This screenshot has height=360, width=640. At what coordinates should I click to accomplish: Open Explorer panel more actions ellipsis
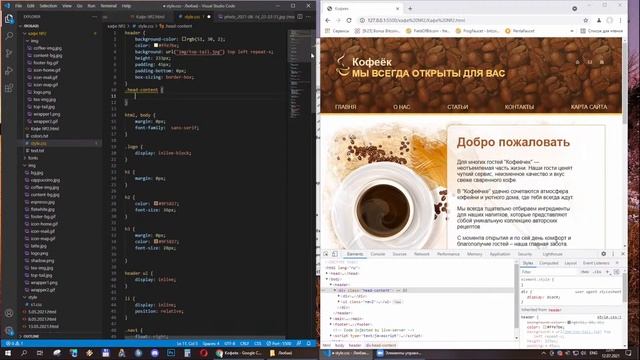tap(95, 17)
